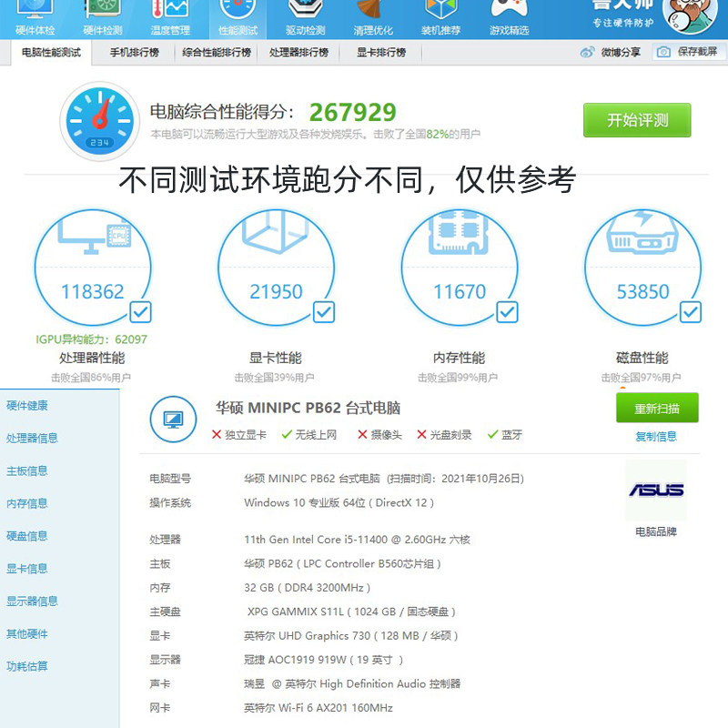Click the 微博分享 share link
Screen dimensions: 728x728
621,52
